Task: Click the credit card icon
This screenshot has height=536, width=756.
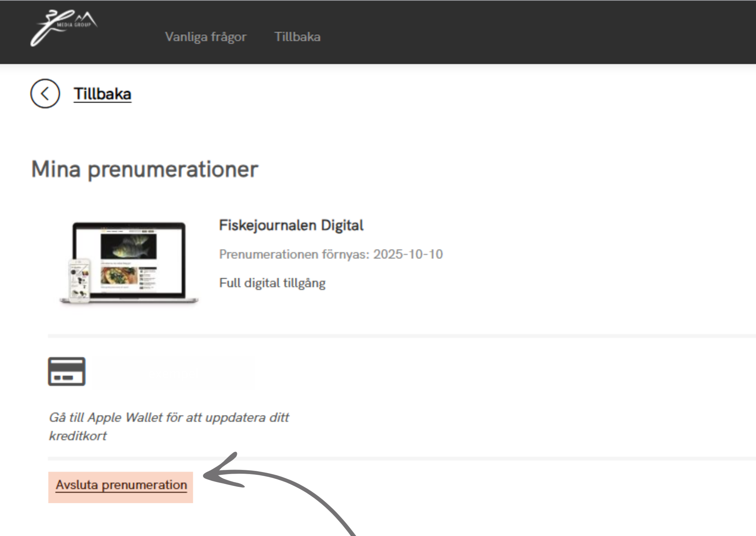Action: (66, 371)
